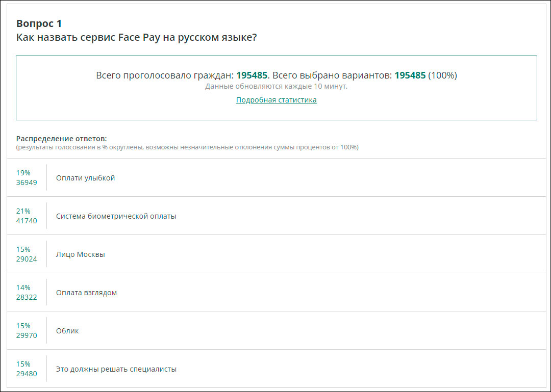
Task: Click the total count after "выбрано вариантов"
Action: tap(410, 75)
